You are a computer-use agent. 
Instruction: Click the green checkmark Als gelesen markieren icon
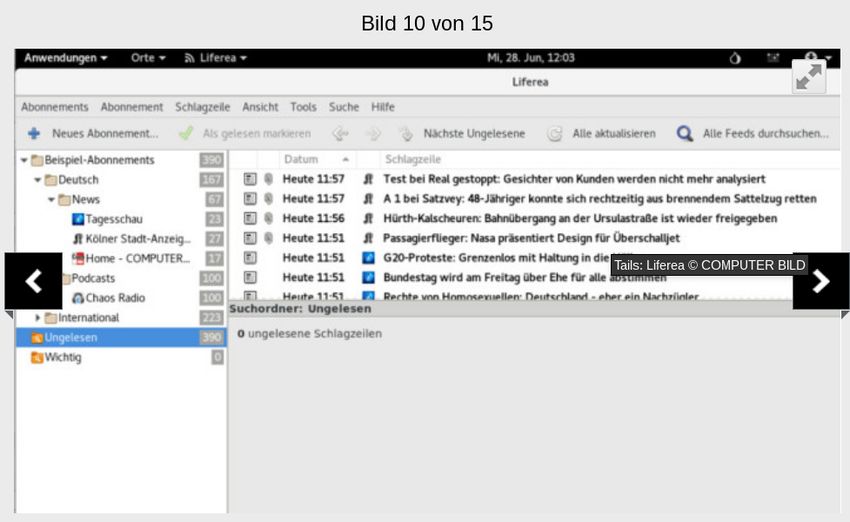click(x=186, y=133)
